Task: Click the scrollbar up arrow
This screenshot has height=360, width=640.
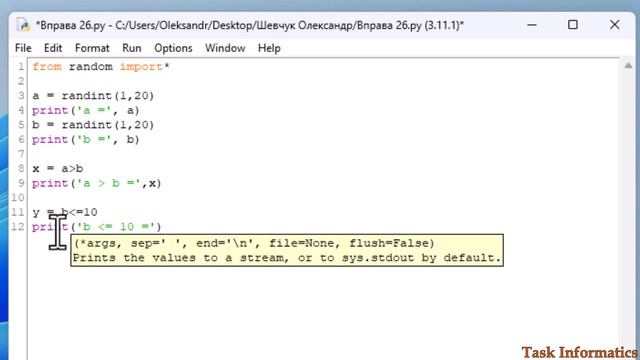Action: (x=628, y=66)
